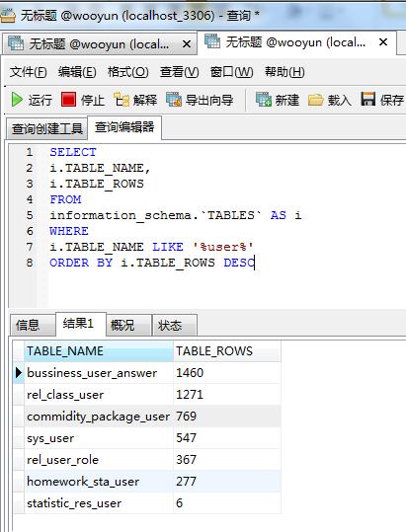Sort by the TABLE_ROWS column header

point(227,351)
